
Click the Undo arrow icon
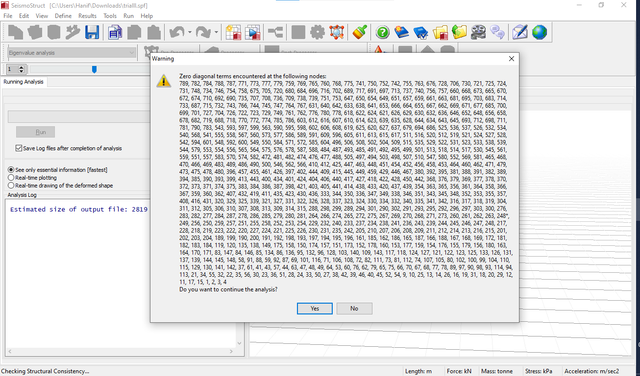tap(177, 32)
